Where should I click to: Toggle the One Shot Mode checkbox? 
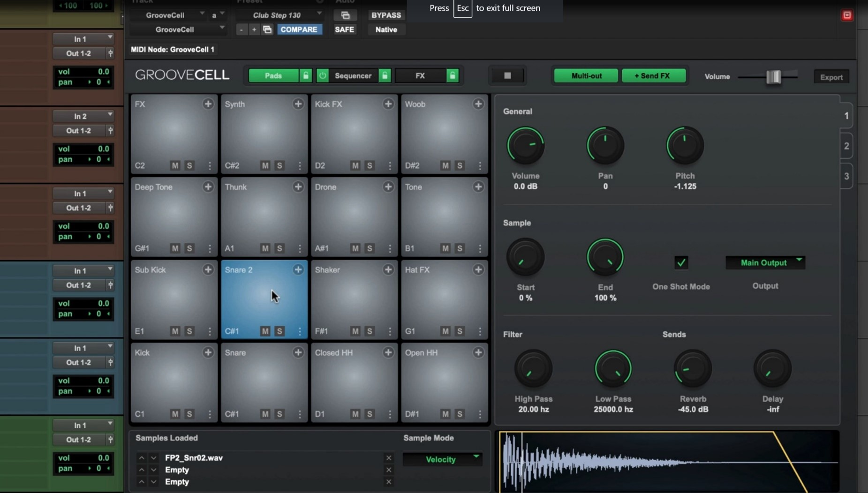click(x=681, y=262)
